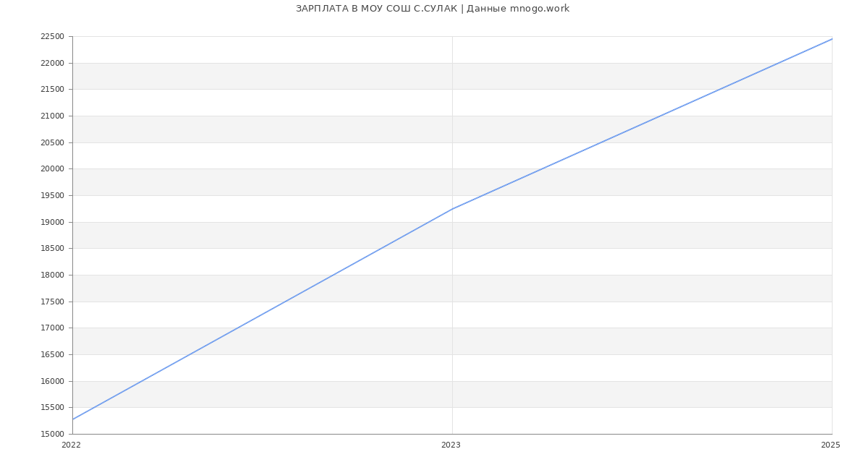
Task: Click the 17000 y-axis label
Action: 52,328
